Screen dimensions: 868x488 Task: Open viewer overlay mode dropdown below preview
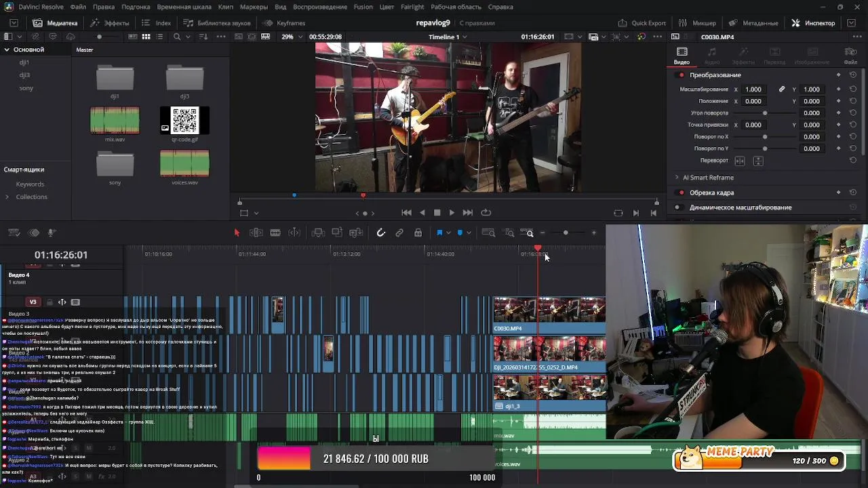click(256, 213)
